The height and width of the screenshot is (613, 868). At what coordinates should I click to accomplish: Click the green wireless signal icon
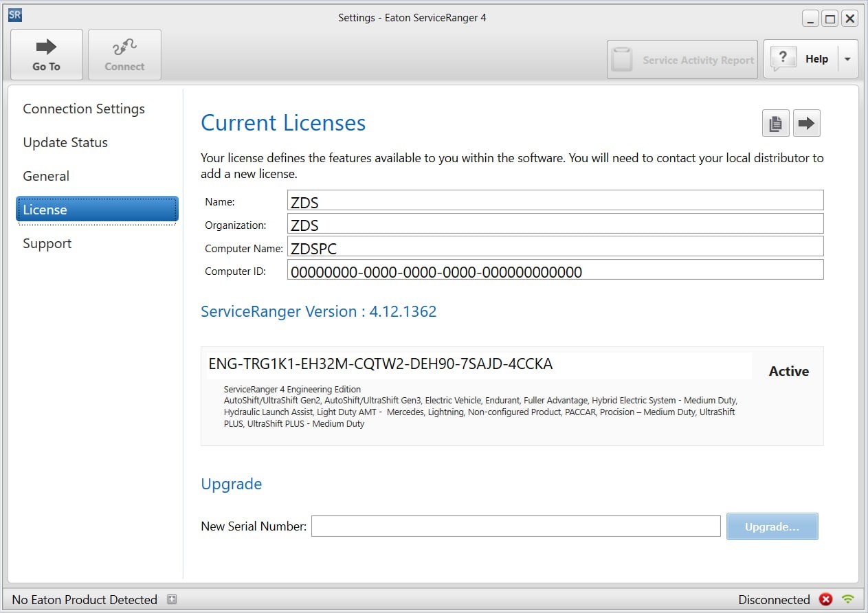(x=848, y=599)
